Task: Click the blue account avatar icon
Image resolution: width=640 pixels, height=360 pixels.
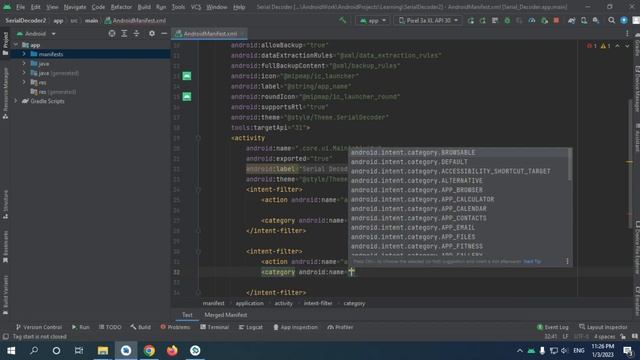Action: (624, 20)
